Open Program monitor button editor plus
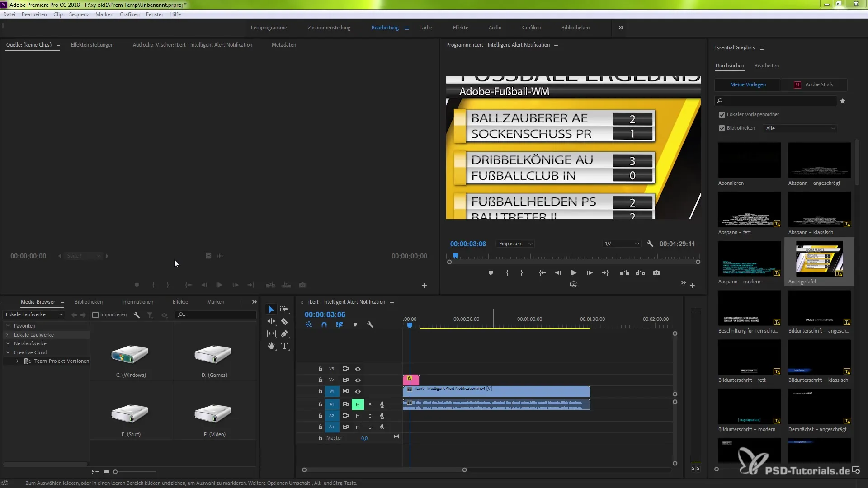This screenshot has width=868, height=488. [x=692, y=286]
